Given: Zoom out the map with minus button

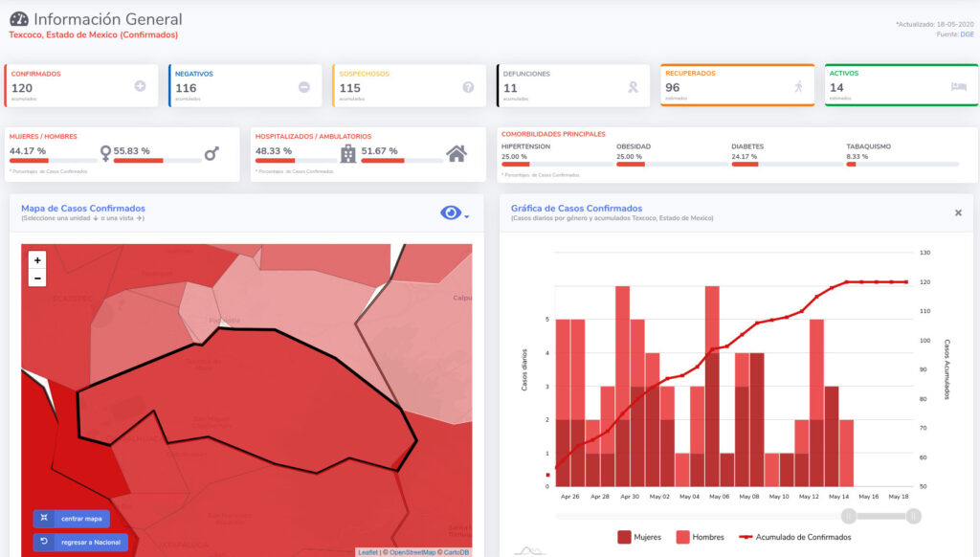Looking at the screenshot, I should (37, 278).
